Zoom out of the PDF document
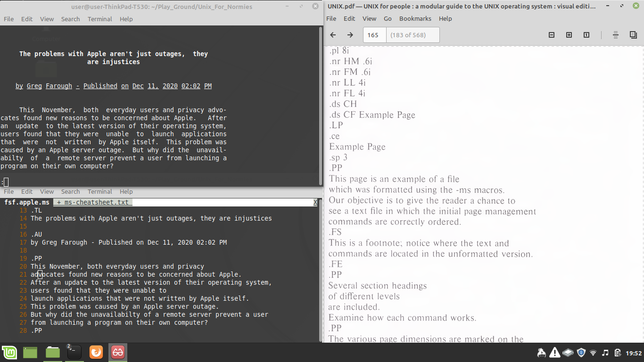The image size is (644, 362). coord(552,35)
